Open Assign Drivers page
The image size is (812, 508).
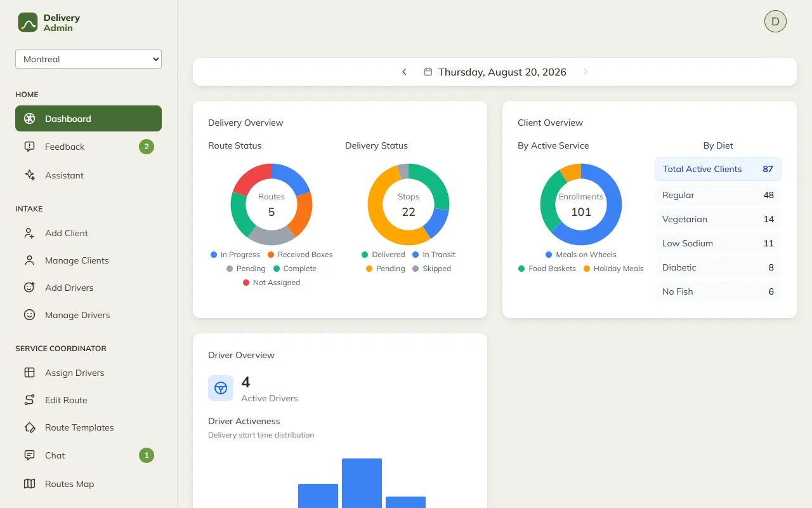tap(88, 373)
